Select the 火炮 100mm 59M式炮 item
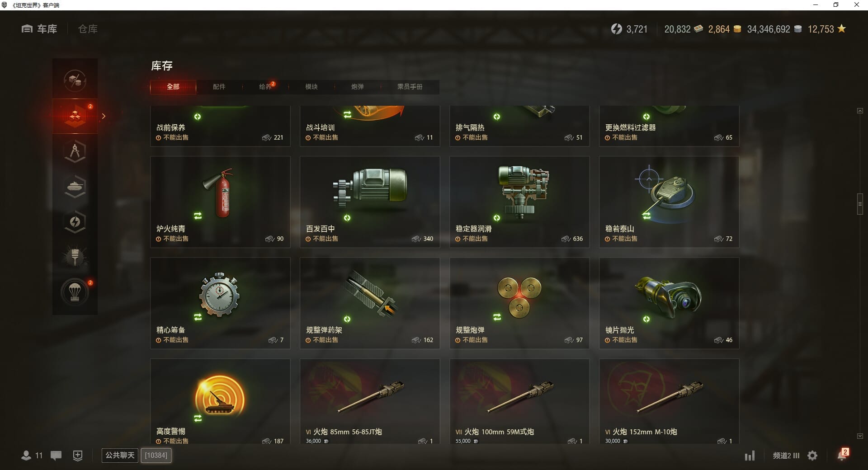Screen dimensions: 868x470 519,401
